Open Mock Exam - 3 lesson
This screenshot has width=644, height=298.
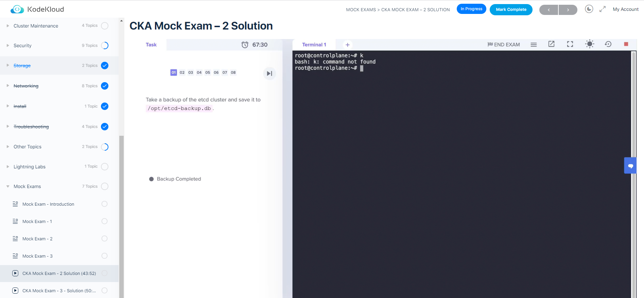coord(37,256)
